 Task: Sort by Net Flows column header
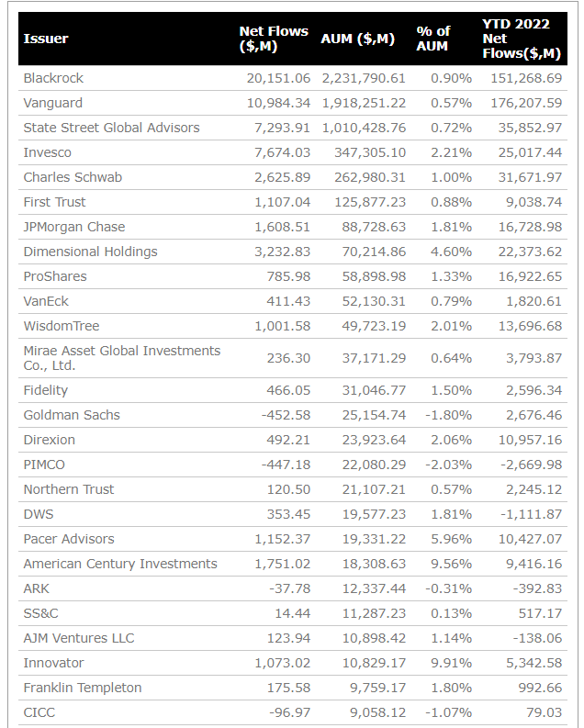coord(274,39)
